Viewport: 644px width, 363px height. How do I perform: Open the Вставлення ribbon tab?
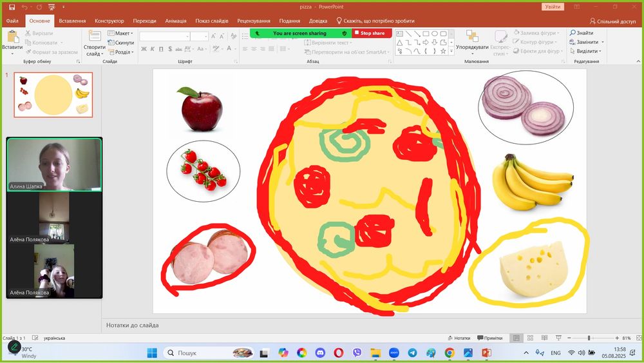point(72,21)
